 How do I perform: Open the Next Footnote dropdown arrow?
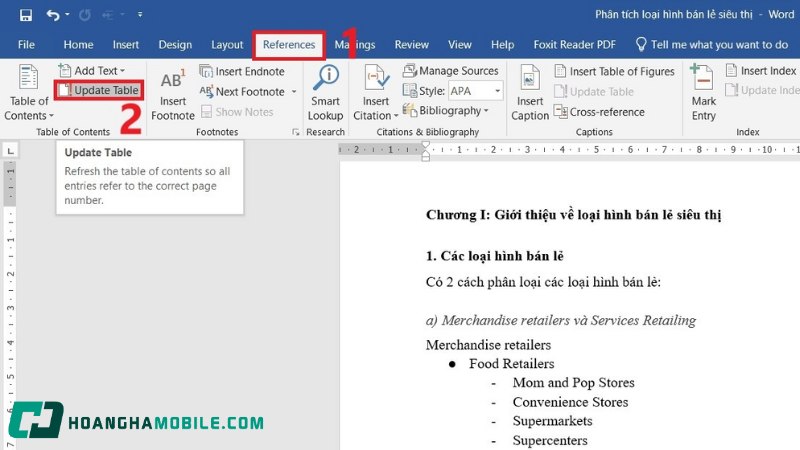click(x=292, y=92)
